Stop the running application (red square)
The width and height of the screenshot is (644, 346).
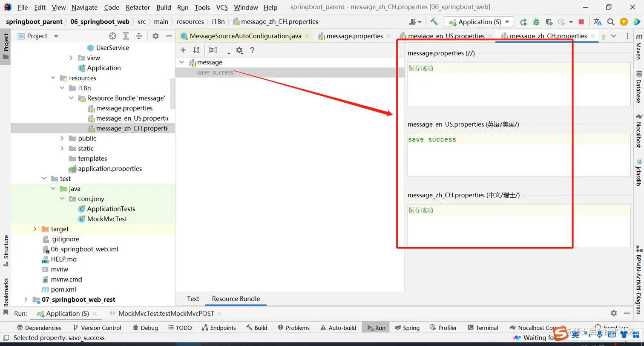[x=581, y=22]
